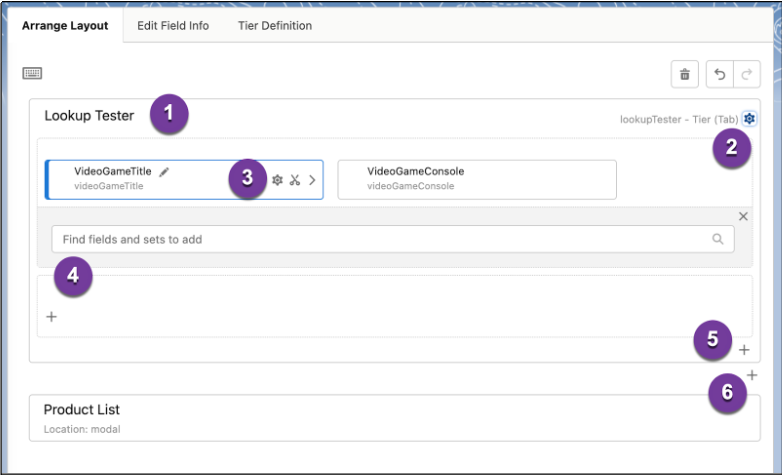Viewport: 782px width, 475px height.
Task: Close the field search panel
Action: 743,216
